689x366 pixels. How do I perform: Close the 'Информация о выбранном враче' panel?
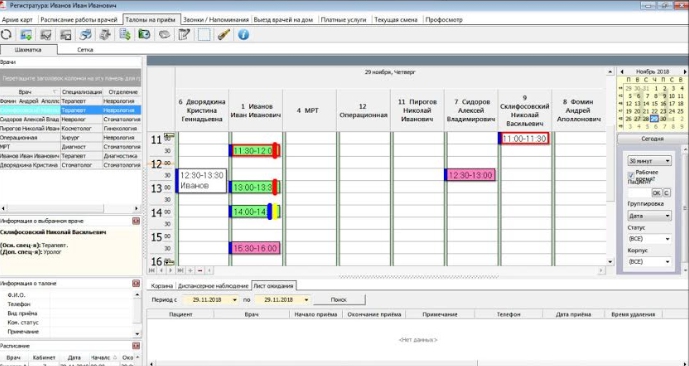[136, 221]
